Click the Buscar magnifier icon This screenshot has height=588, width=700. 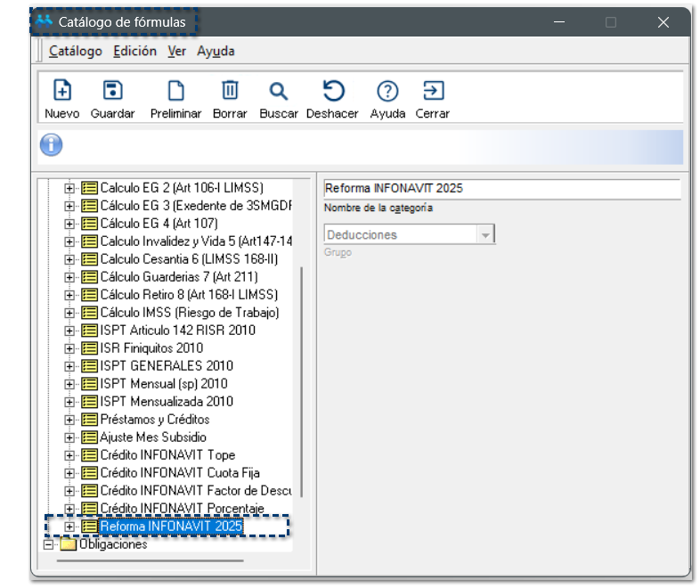(x=279, y=91)
